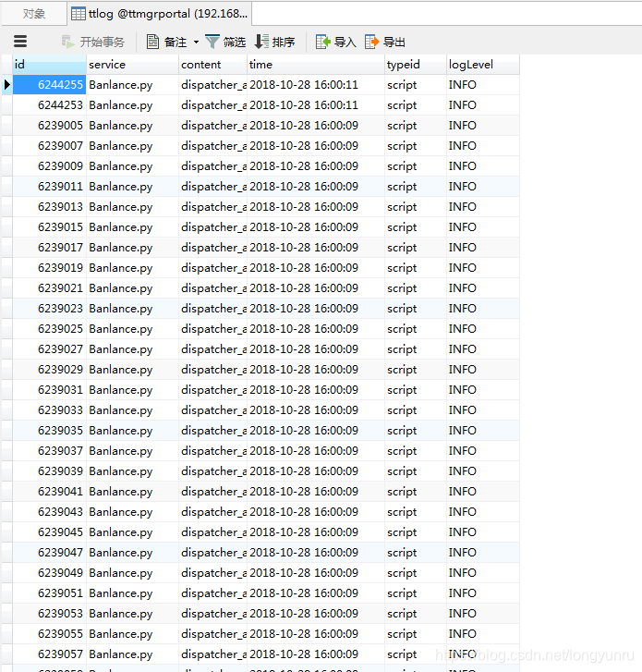Select cell with id 6239011
Viewport: 642px width, 672px height.
49,187
